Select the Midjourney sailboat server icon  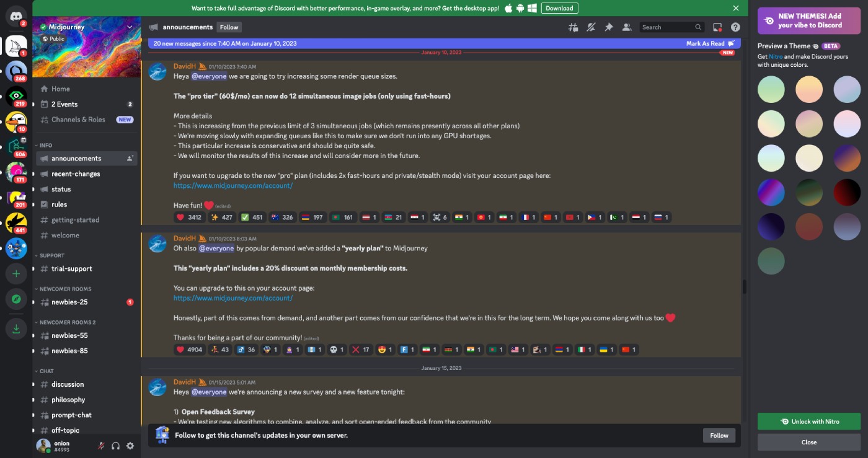click(x=16, y=46)
